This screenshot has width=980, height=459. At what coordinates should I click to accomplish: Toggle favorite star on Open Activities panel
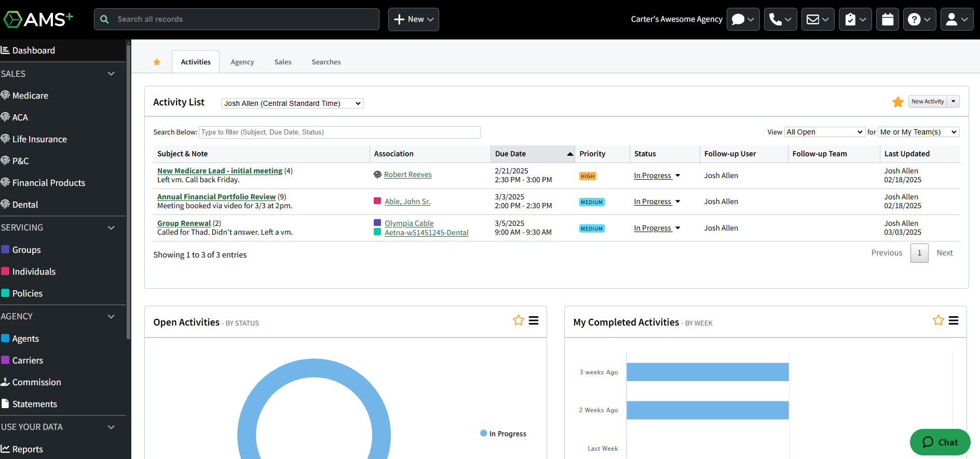pyautogui.click(x=518, y=320)
